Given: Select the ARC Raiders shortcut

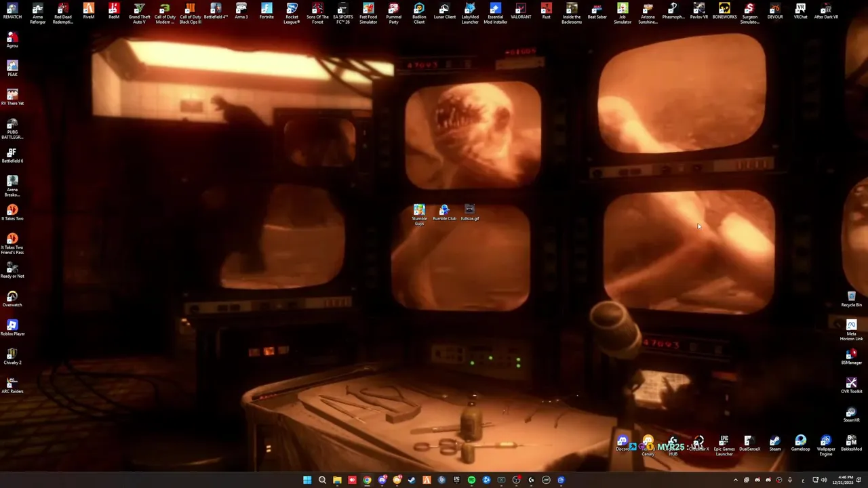Looking at the screenshot, I should click(x=12, y=386).
